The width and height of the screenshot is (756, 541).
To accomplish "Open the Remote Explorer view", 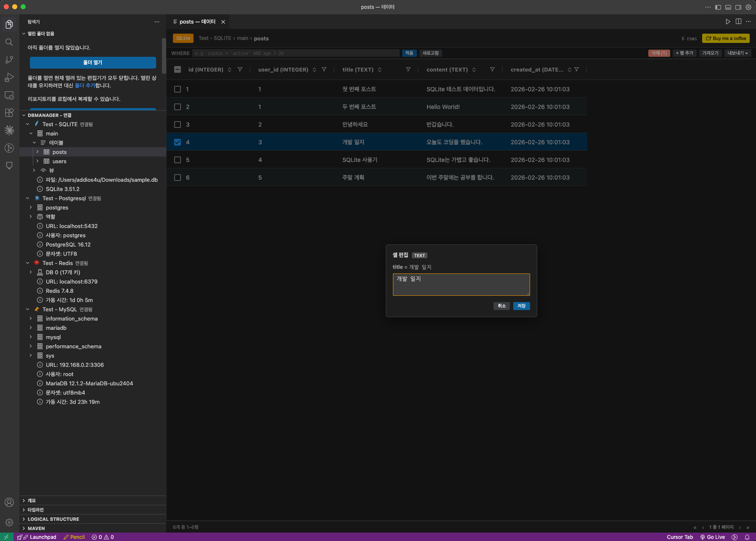I will 9,95.
